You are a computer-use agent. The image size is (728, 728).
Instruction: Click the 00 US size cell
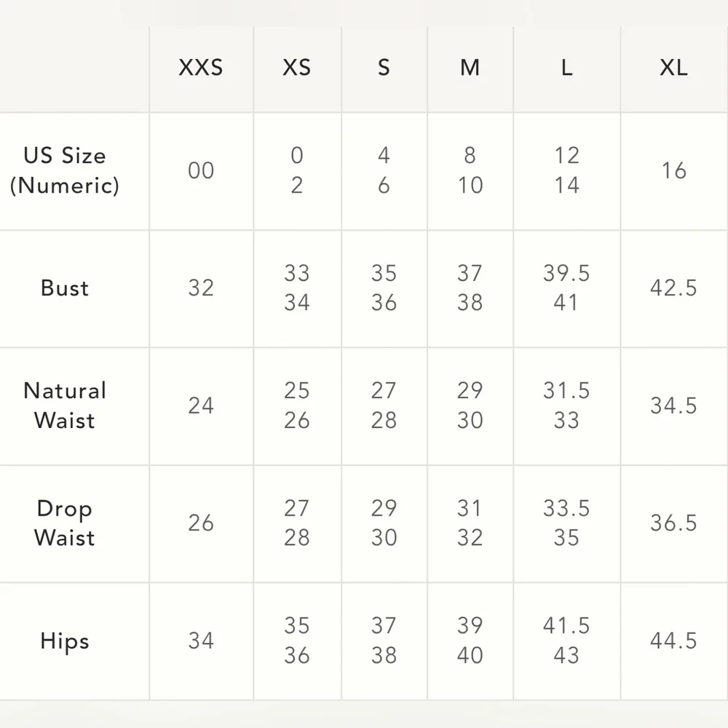click(201, 170)
